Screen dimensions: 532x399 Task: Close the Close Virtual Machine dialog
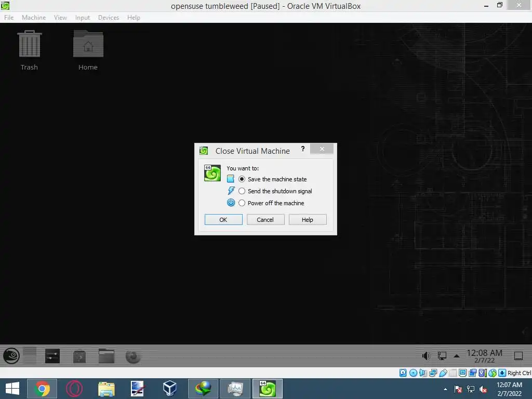(322, 149)
